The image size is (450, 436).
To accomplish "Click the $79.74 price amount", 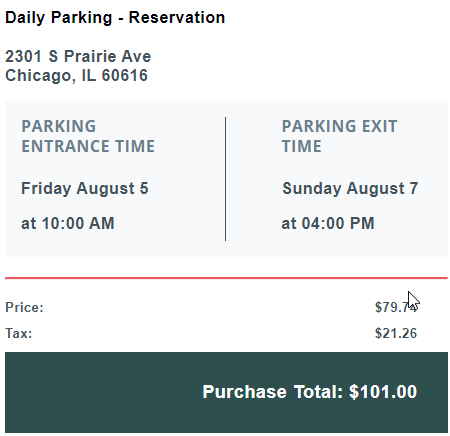I will pyautogui.click(x=396, y=307).
